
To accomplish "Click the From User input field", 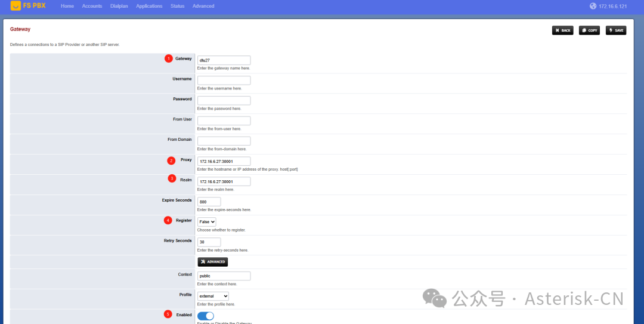I will coord(224,121).
